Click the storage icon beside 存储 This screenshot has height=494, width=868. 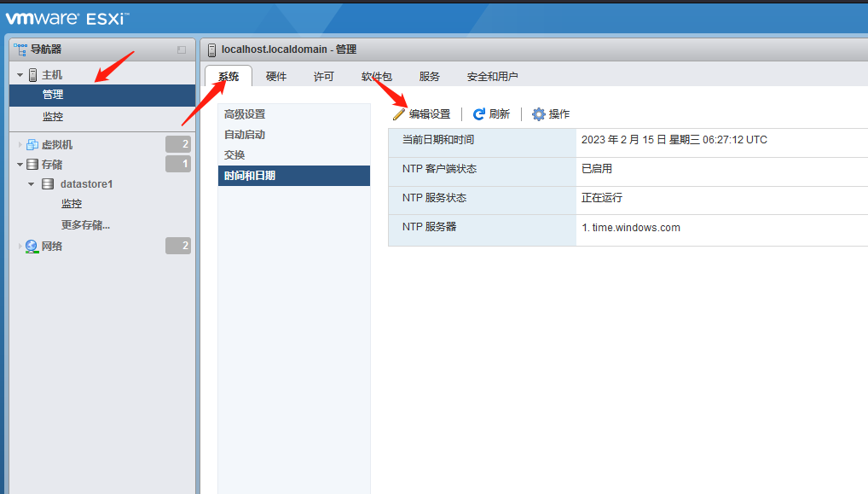coord(32,165)
